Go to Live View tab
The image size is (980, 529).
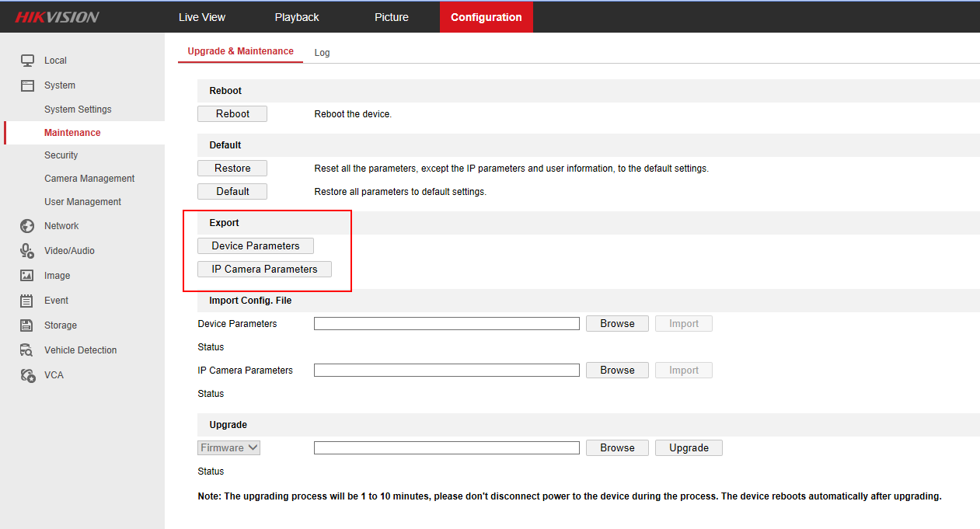tap(202, 17)
